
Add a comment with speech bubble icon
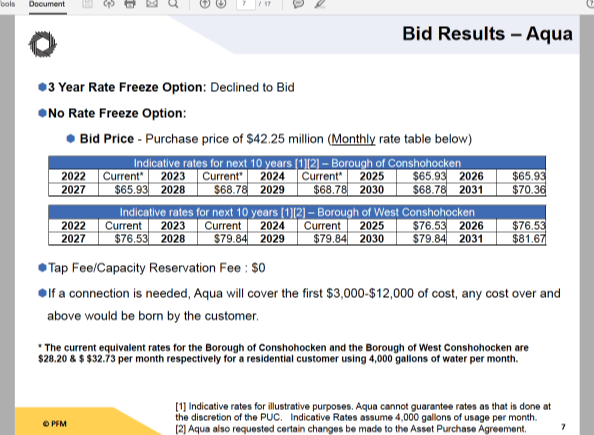point(299,4)
